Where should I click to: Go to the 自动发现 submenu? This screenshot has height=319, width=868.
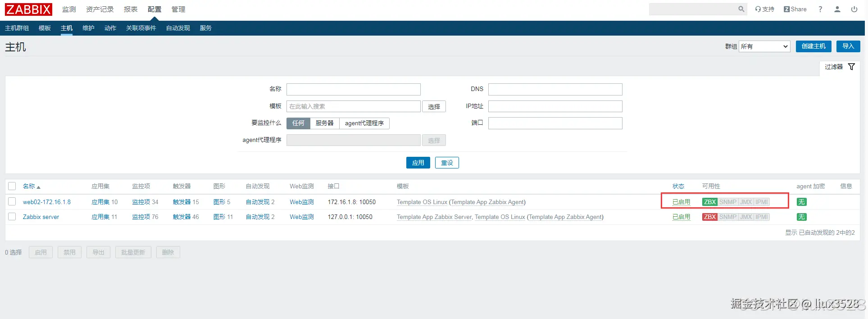click(x=178, y=28)
